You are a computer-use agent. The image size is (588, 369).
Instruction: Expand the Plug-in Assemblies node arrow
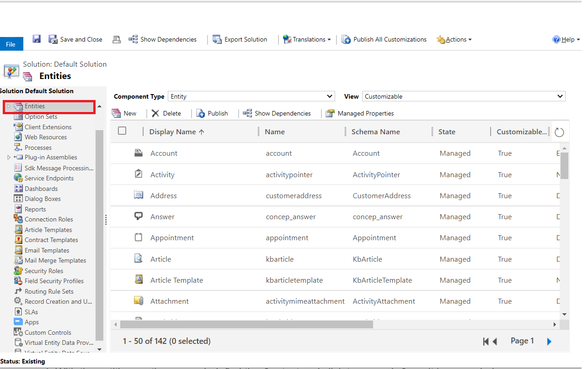point(9,158)
